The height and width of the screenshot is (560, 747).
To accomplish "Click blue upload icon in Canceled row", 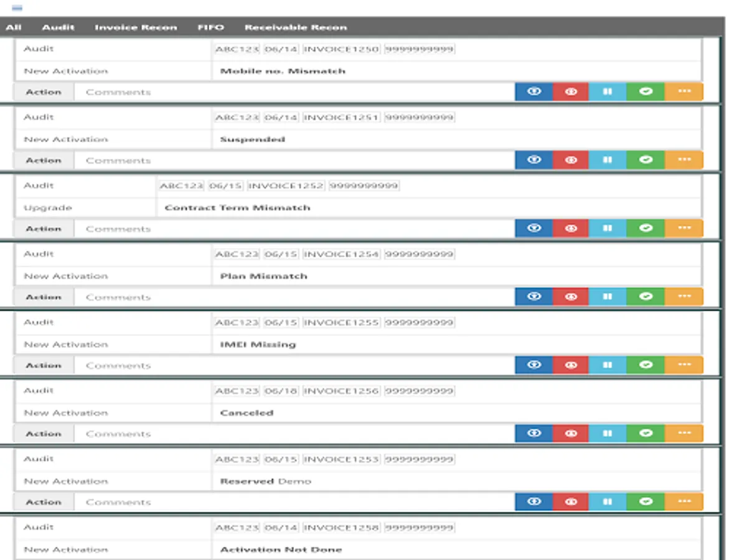I will (x=533, y=434).
